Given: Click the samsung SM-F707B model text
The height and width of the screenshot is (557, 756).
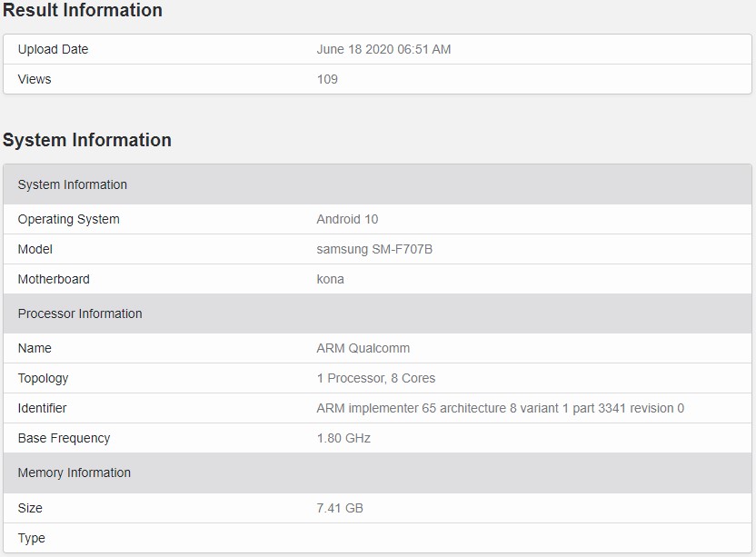Looking at the screenshot, I should coord(374,249).
